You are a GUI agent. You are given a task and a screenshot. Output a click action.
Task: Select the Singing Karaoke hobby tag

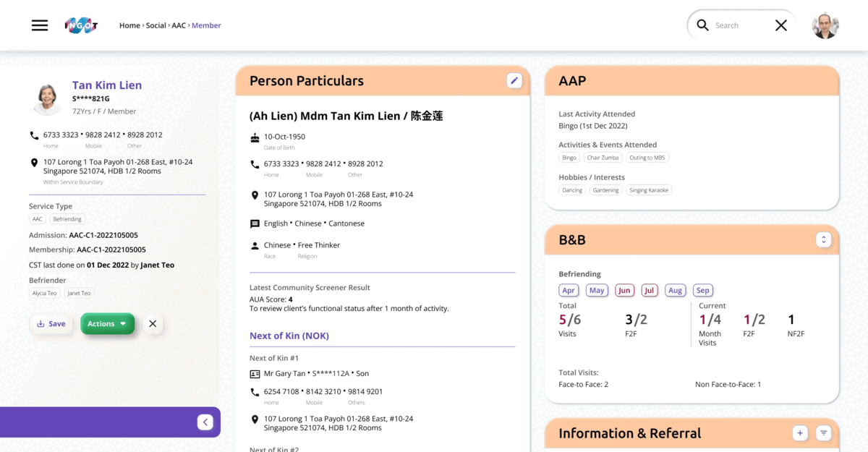click(x=649, y=190)
